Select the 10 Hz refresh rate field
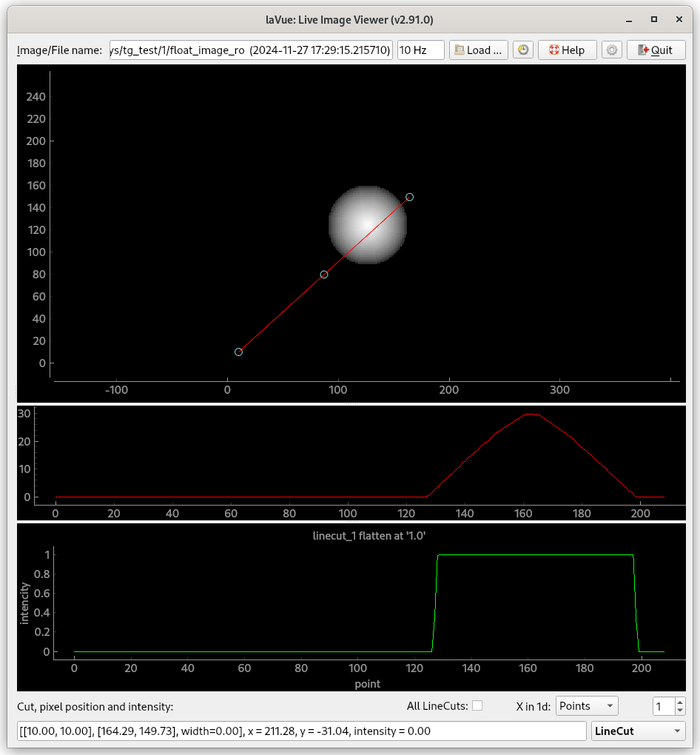 coord(420,50)
